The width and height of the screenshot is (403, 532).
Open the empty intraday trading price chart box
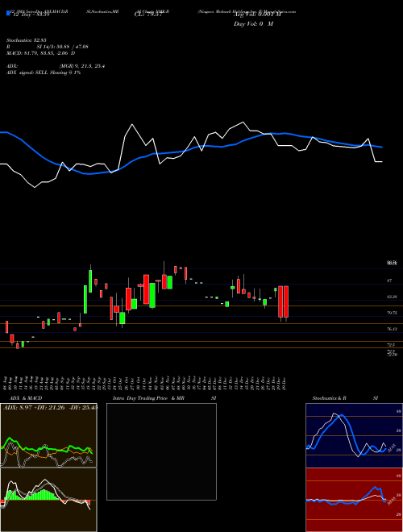161,451
